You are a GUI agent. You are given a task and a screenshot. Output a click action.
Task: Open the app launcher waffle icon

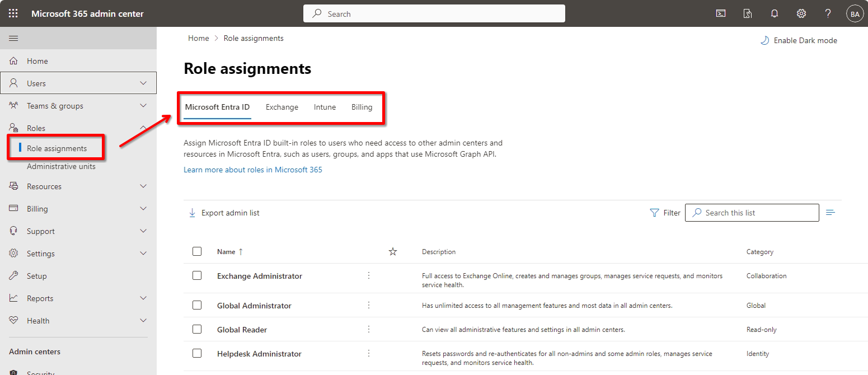click(13, 13)
